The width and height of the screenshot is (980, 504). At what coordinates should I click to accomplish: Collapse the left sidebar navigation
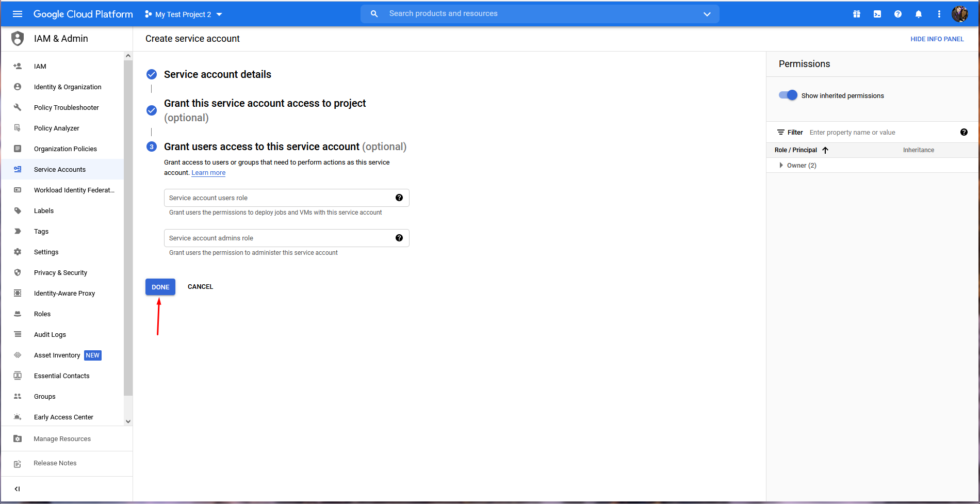(18, 489)
